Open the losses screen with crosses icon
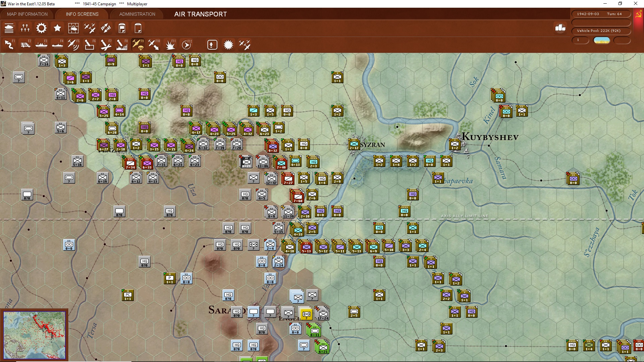This screenshot has height=362, width=644. click(x=25, y=28)
